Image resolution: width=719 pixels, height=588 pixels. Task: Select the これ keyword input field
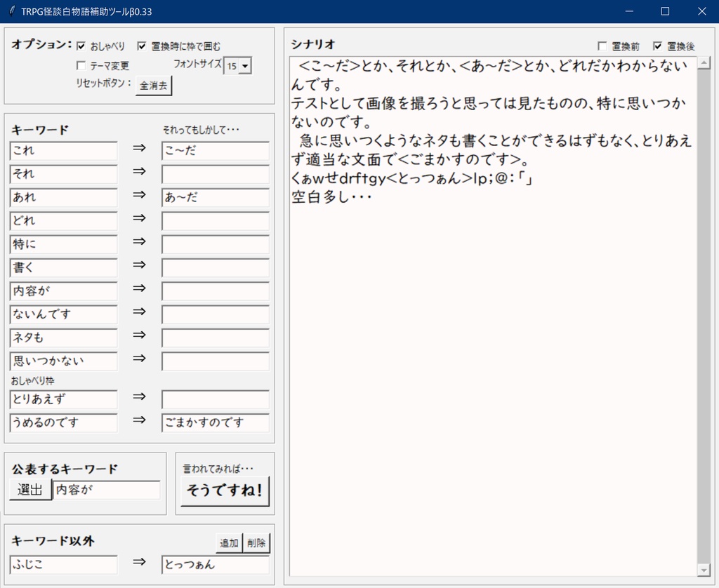pos(63,151)
